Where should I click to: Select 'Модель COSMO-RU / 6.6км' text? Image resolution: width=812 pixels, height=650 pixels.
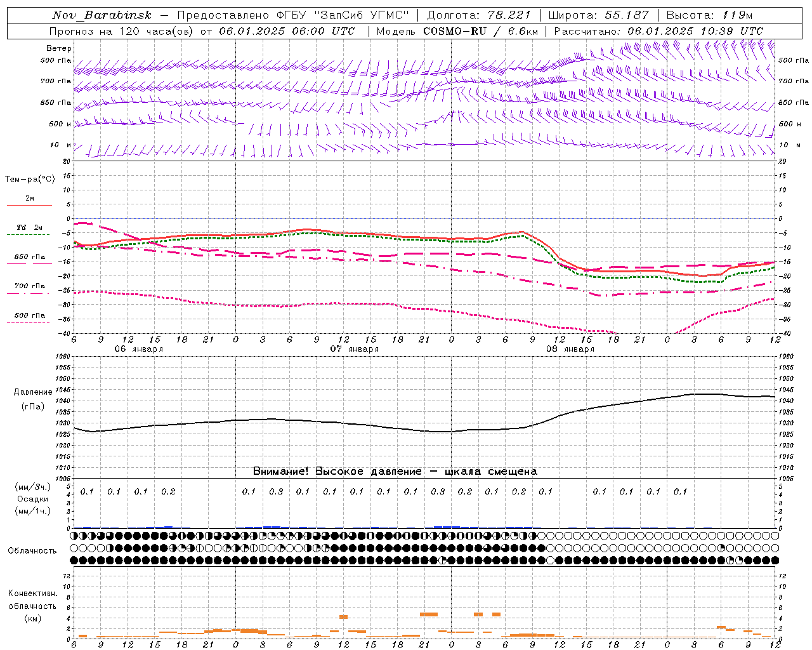pos(457,31)
